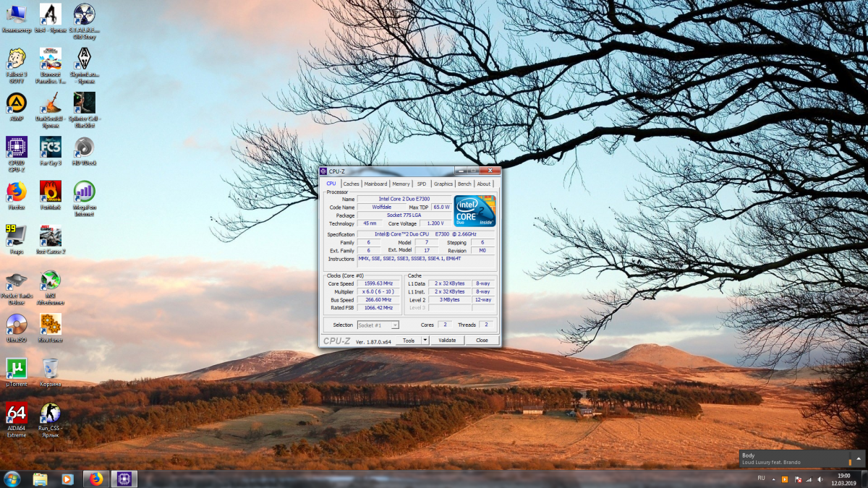Open the media player taskbar icon
Image resolution: width=868 pixels, height=488 pixels.
[67, 479]
